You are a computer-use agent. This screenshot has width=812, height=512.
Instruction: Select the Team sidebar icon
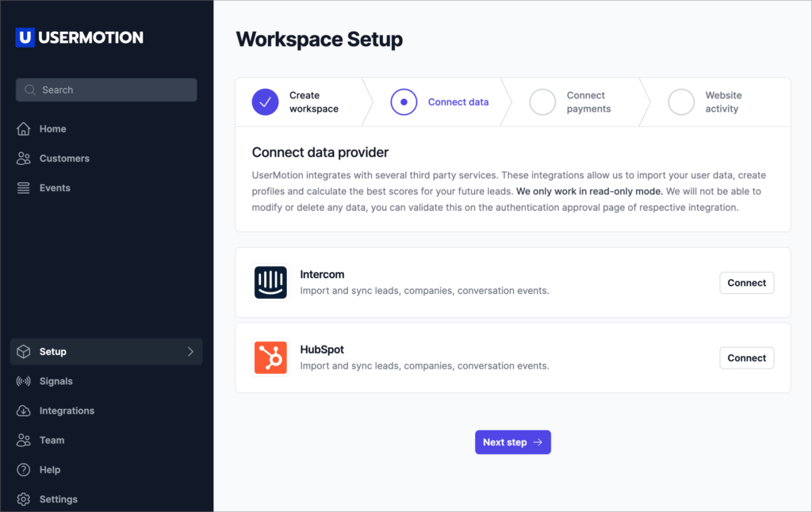click(x=24, y=440)
